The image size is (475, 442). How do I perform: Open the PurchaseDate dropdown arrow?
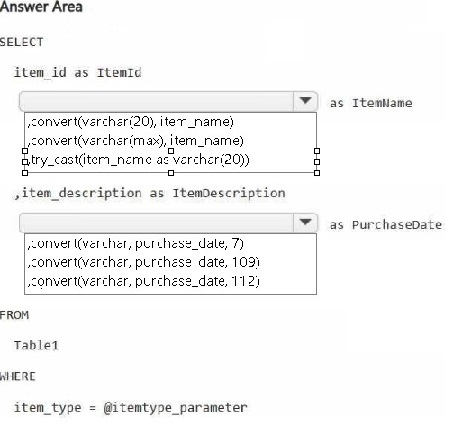point(305,222)
